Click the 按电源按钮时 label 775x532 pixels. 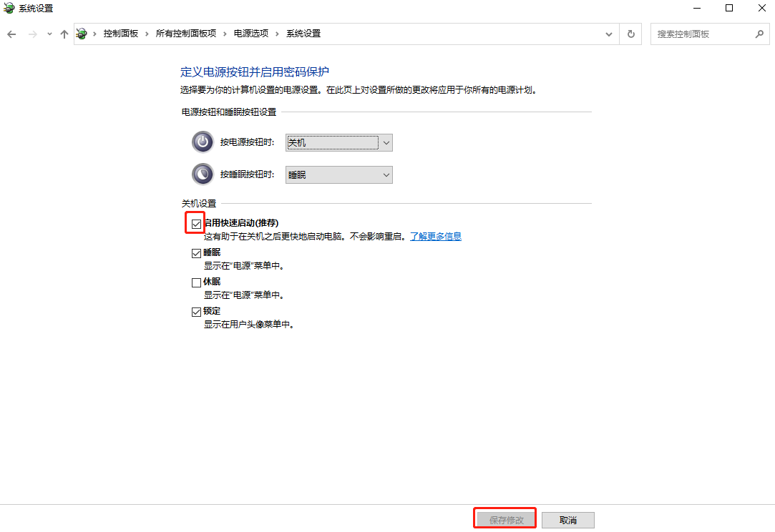(247, 142)
